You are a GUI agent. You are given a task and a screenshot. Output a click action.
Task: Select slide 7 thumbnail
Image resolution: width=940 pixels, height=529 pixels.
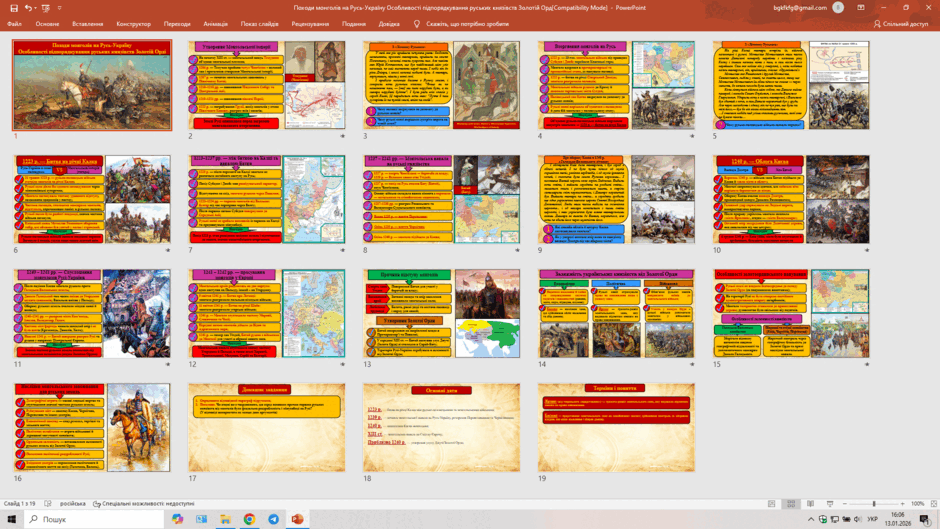[x=267, y=199]
